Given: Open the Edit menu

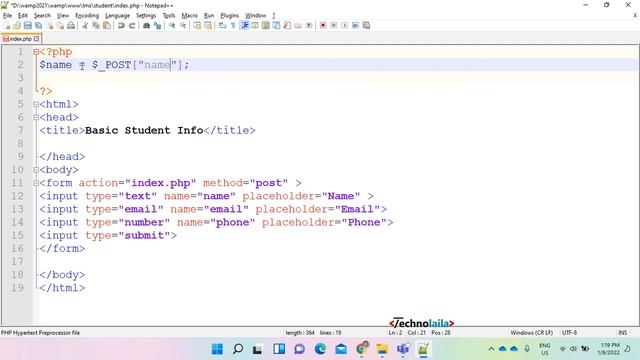Looking at the screenshot, I should 23,16.
